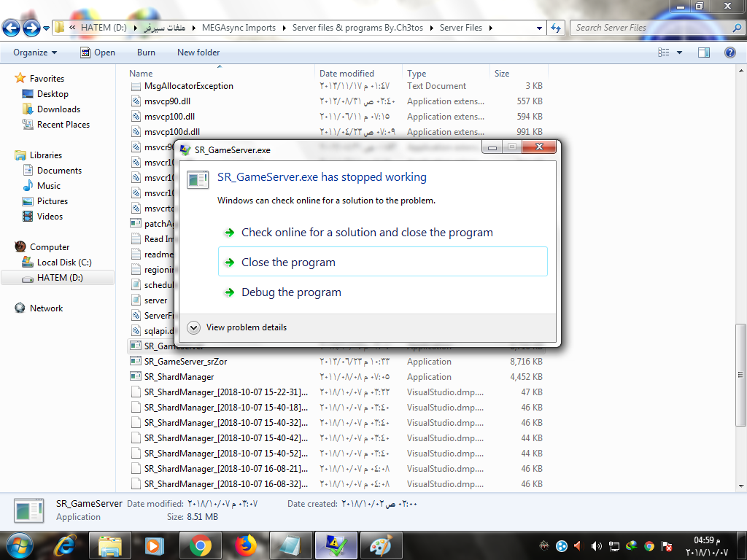Click the change view icon

point(664,52)
